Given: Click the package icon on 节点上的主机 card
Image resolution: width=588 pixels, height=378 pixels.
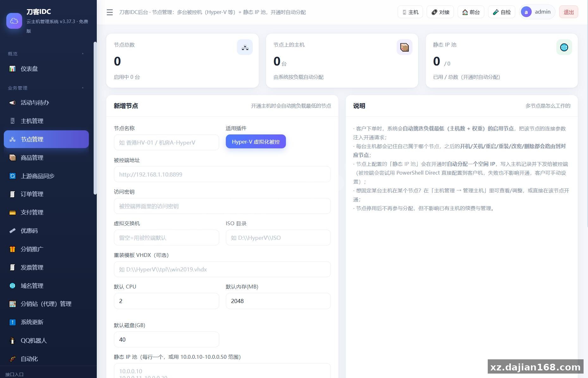Looking at the screenshot, I should pos(405,47).
